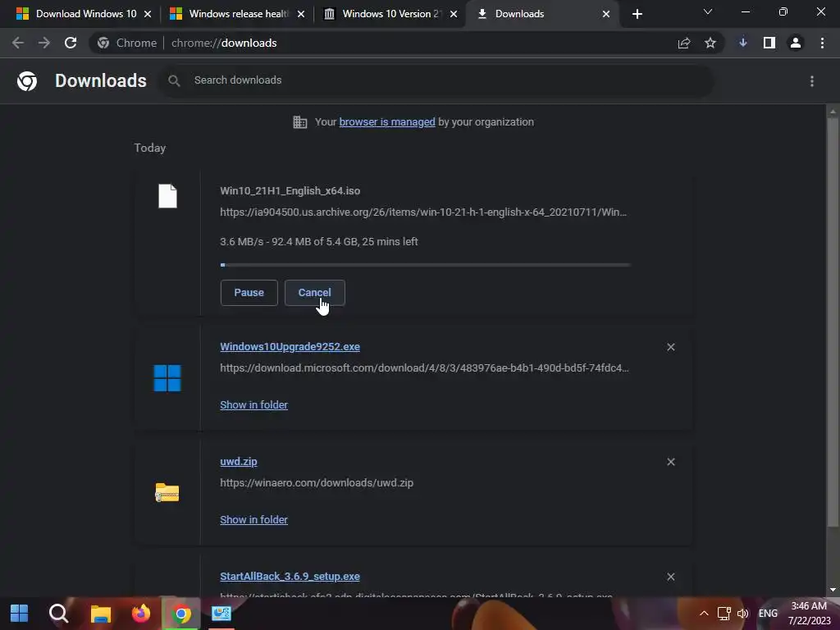This screenshot has height=630, width=840.
Task: Click the ISO download progress bar
Action: [426, 265]
